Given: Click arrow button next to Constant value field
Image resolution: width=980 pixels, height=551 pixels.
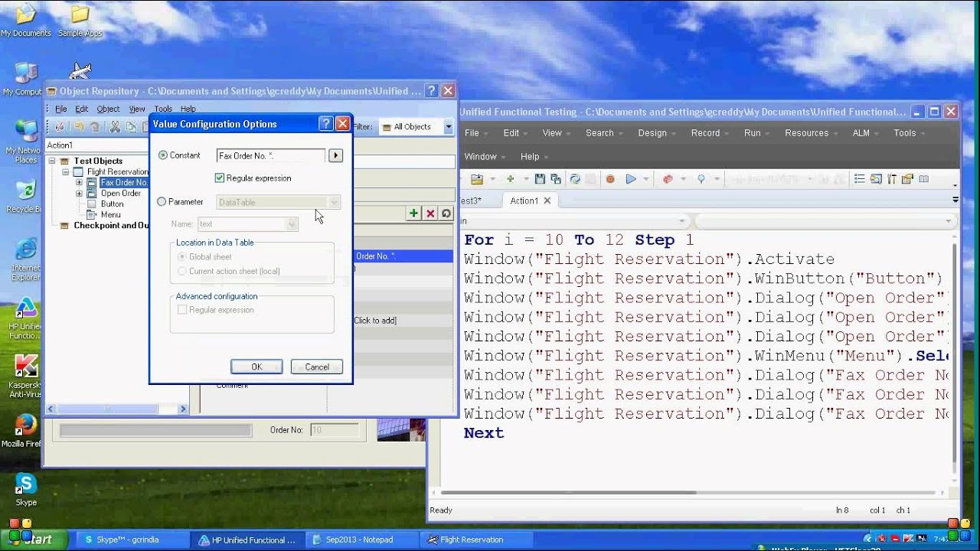Looking at the screenshot, I should [335, 155].
